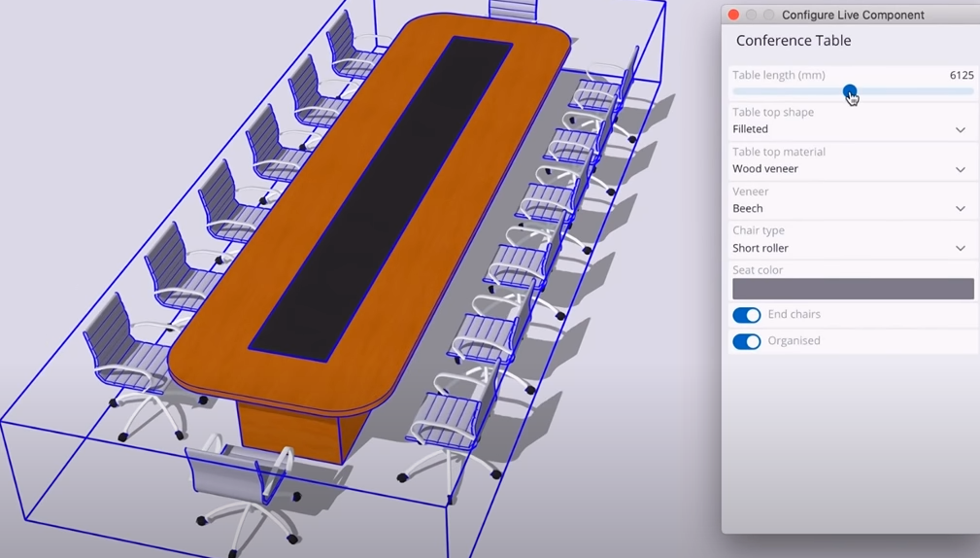Disable the End chairs toggle
This screenshot has width=980, height=558.
[746, 315]
